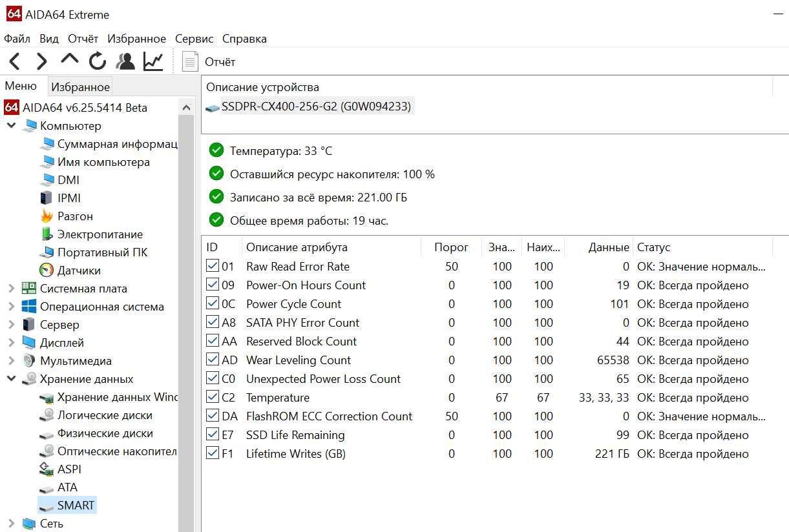Click the tree panel scrollbar up arrow
The width and height of the screenshot is (789, 532).
click(186, 108)
